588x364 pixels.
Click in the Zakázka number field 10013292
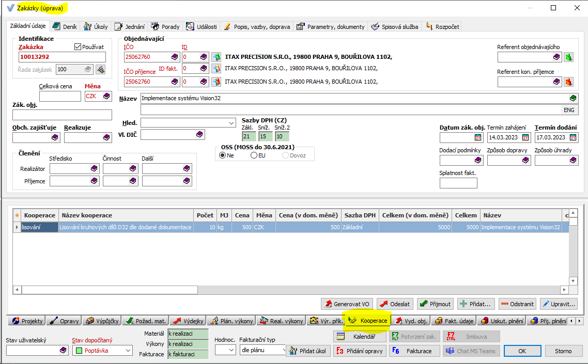tap(62, 57)
